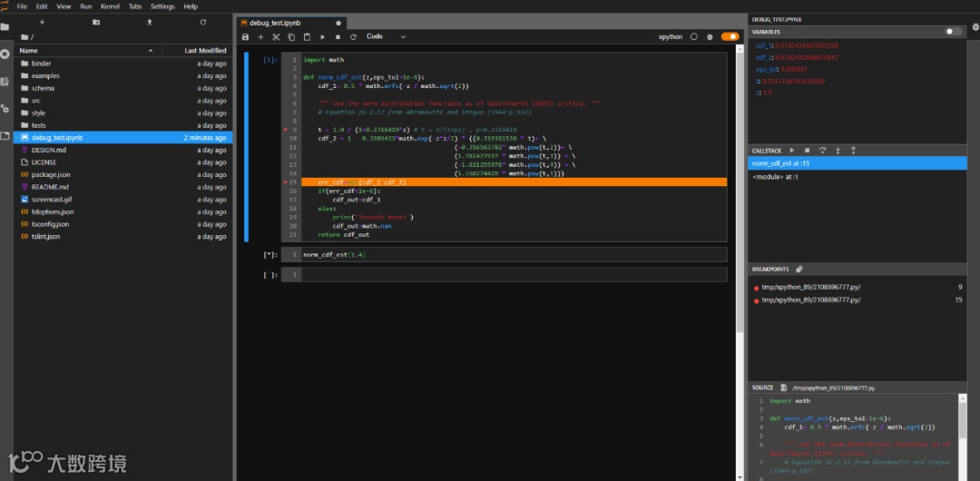Toggle the Variables panel view switch
The height and width of the screenshot is (481, 980).
tap(953, 32)
